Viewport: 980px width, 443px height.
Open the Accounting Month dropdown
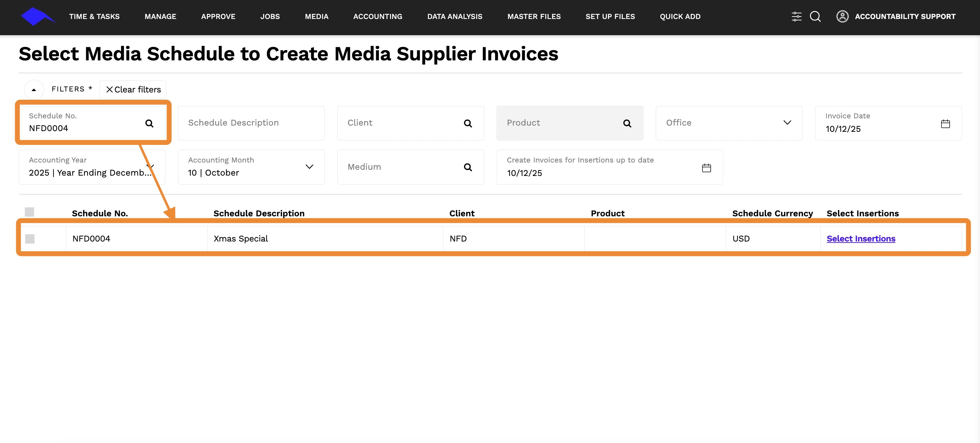pos(309,167)
